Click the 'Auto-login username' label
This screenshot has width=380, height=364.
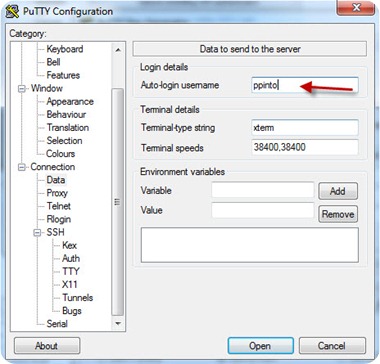pos(180,85)
